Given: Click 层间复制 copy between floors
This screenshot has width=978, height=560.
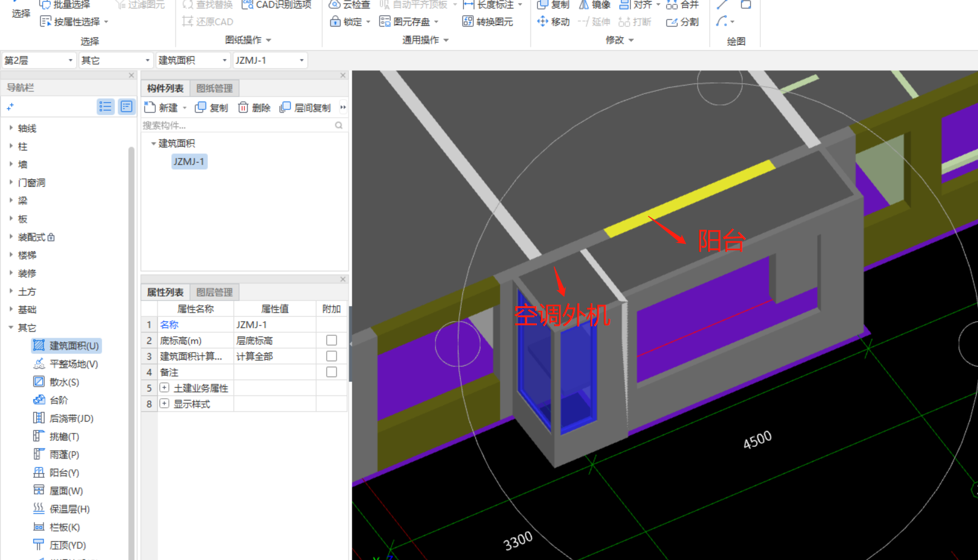Looking at the screenshot, I should point(305,107).
